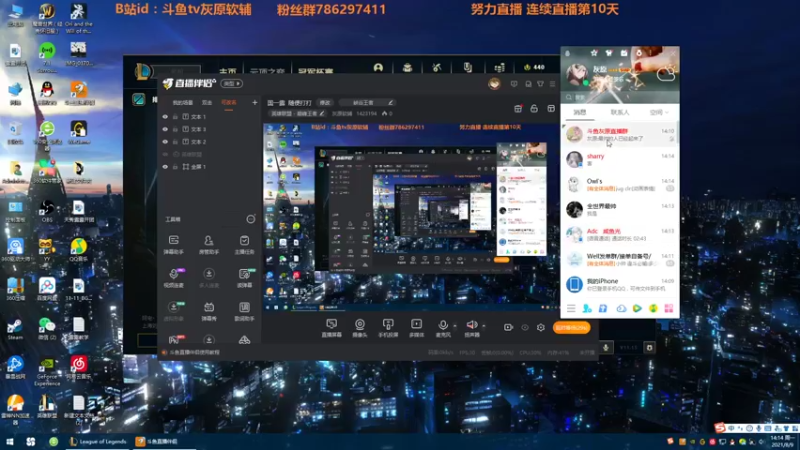Show the greyed-out hidden source row
This screenshot has width=800, height=450.
(x=165, y=154)
